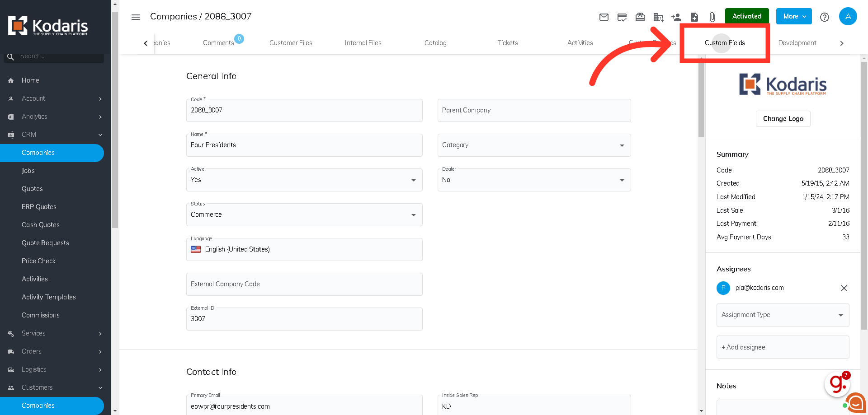Open the Language selector field

click(x=304, y=249)
